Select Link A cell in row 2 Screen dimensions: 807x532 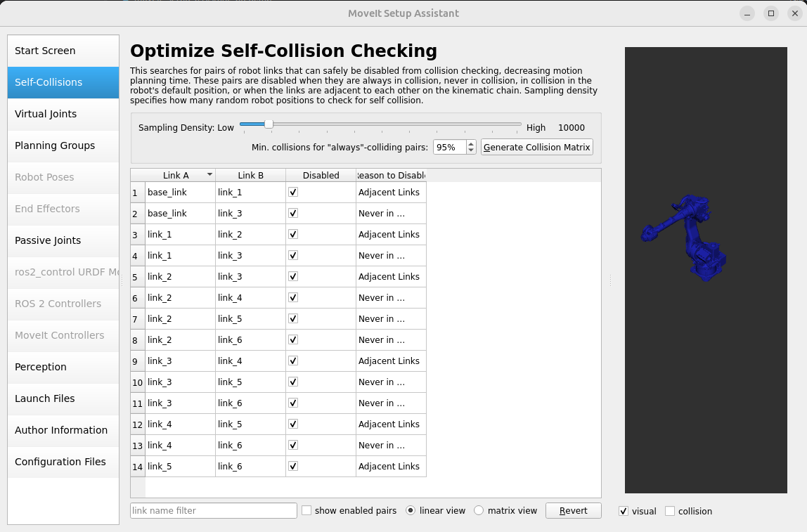[180, 214]
